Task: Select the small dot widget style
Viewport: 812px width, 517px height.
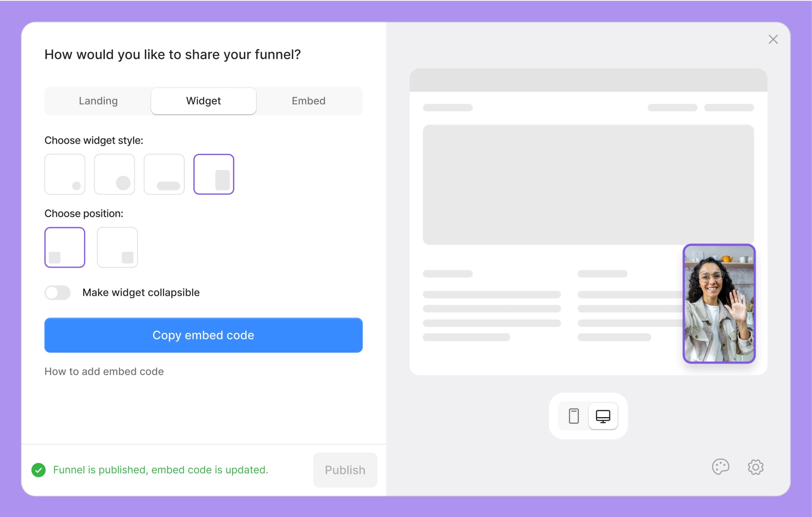Action: 65,174
